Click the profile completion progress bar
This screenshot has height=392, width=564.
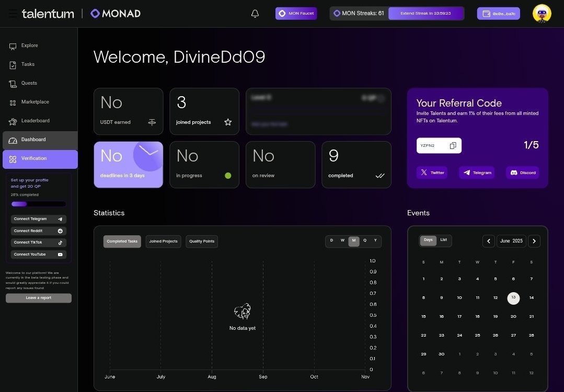38,204
